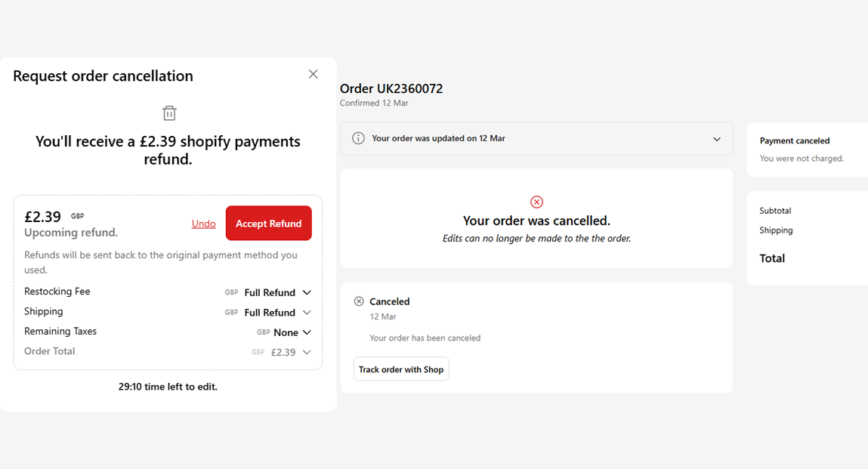Click the trash can icon
The height and width of the screenshot is (469, 868).
click(169, 113)
